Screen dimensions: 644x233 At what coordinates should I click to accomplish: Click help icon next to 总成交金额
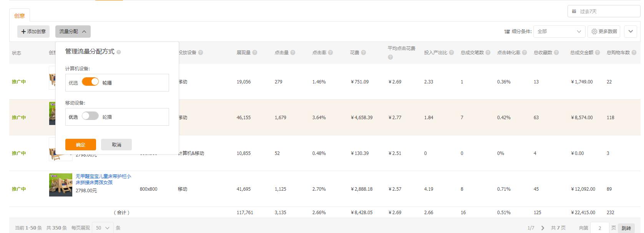click(x=598, y=53)
